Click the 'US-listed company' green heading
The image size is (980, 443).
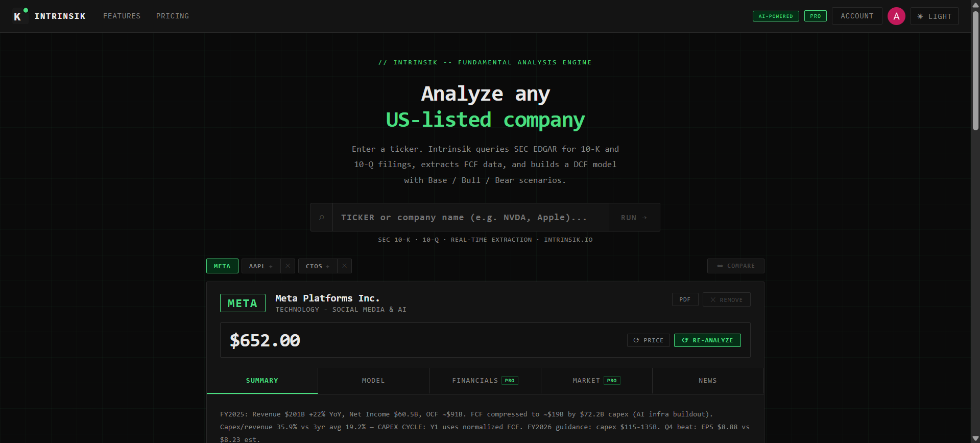pos(485,120)
